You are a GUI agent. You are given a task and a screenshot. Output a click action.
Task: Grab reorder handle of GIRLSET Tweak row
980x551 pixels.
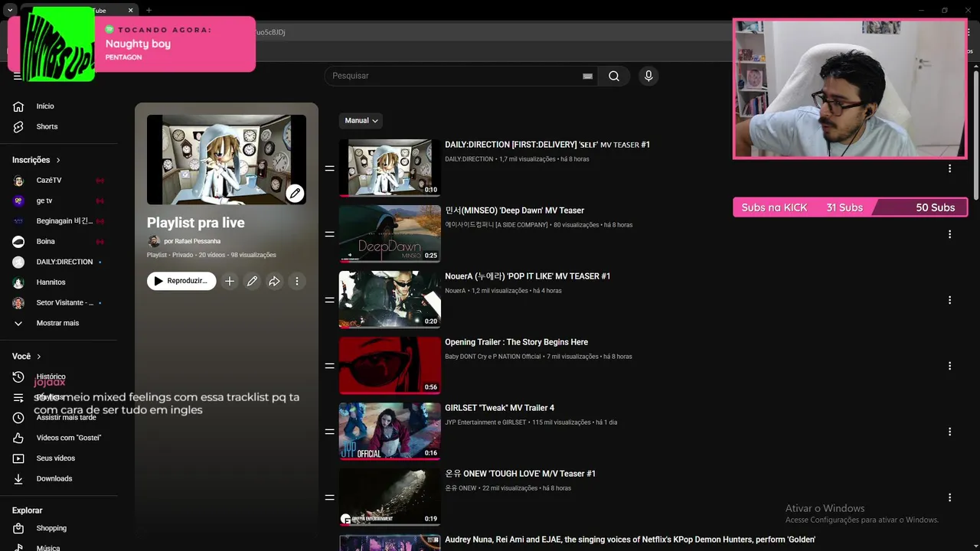[329, 432]
